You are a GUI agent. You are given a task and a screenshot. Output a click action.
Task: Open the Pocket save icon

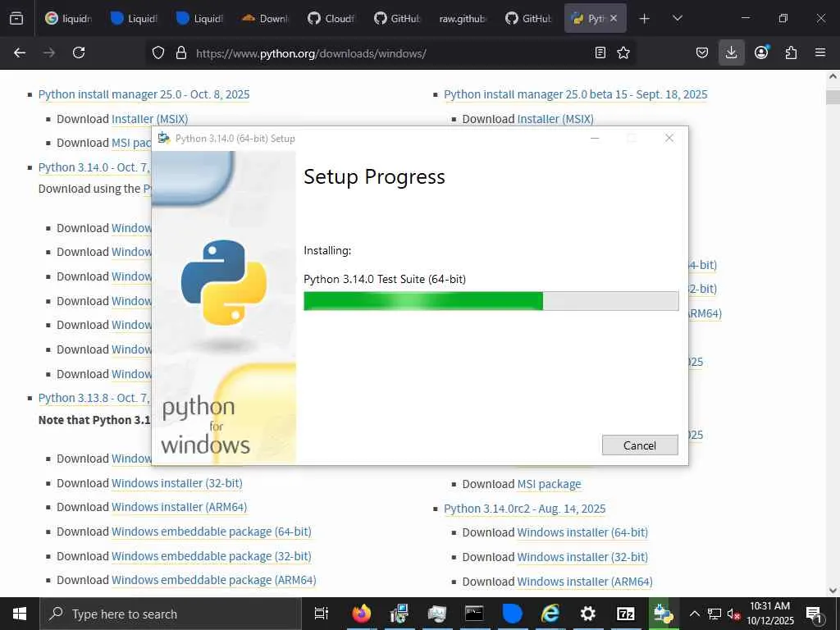pyautogui.click(x=702, y=52)
